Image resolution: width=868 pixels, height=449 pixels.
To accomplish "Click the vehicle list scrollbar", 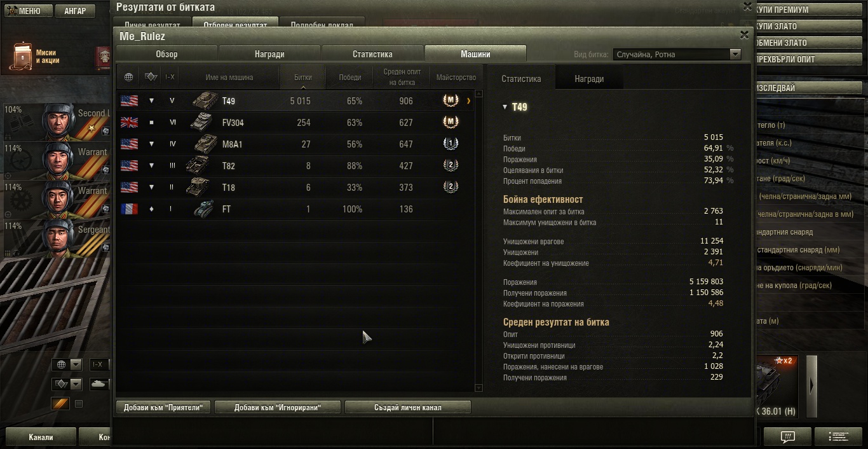I will coord(479,240).
